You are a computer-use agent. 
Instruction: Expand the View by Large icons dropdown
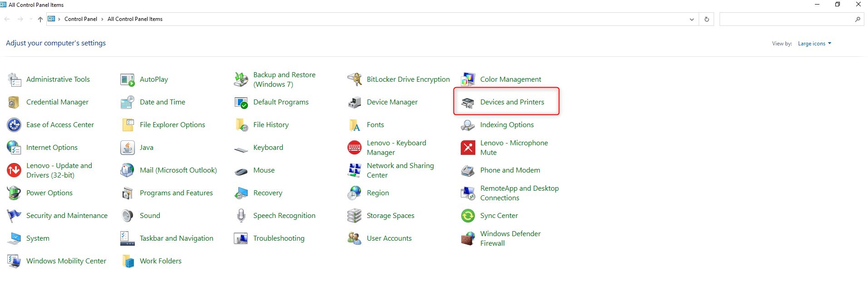814,44
